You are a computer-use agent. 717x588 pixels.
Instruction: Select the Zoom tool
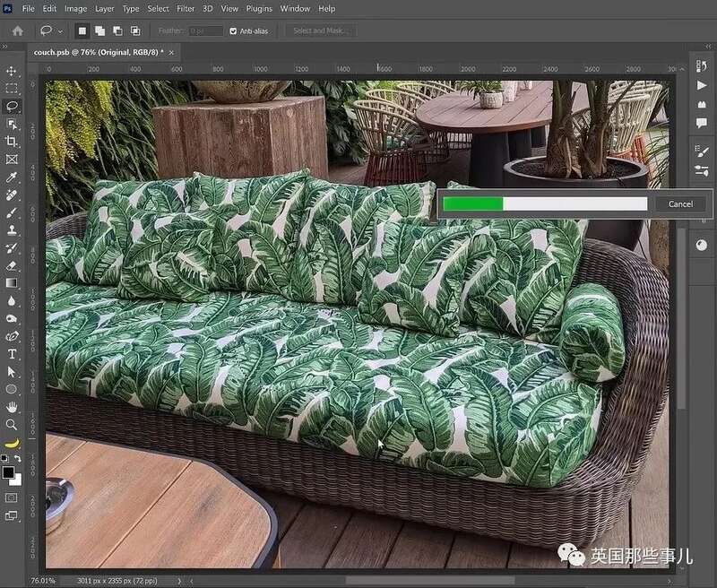(12, 425)
